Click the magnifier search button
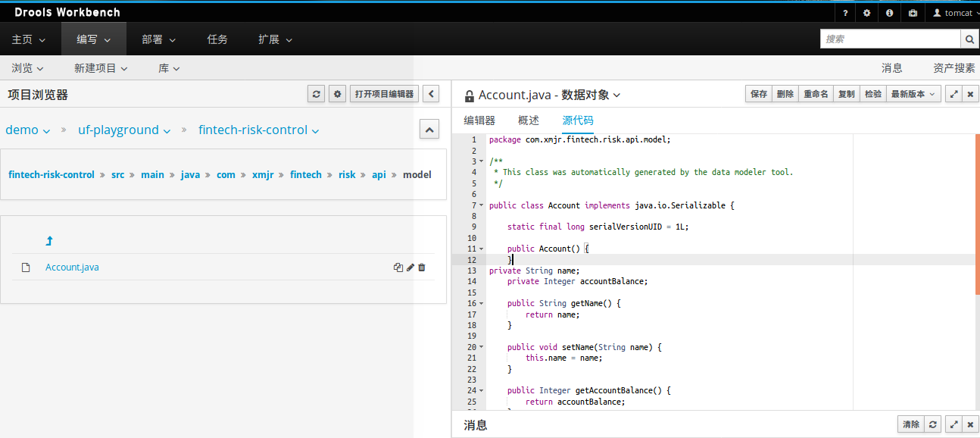This screenshot has width=980, height=438. click(x=969, y=39)
